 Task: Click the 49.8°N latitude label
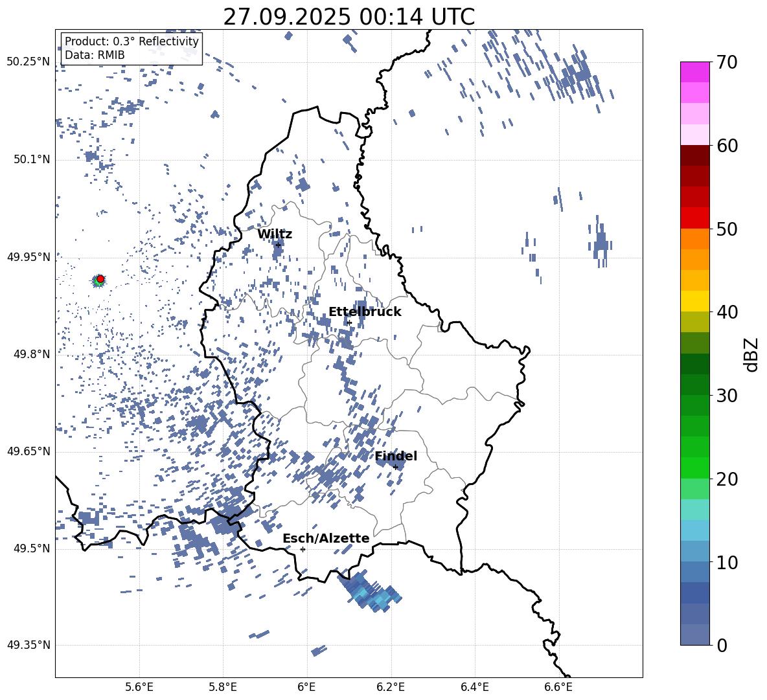point(32,354)
